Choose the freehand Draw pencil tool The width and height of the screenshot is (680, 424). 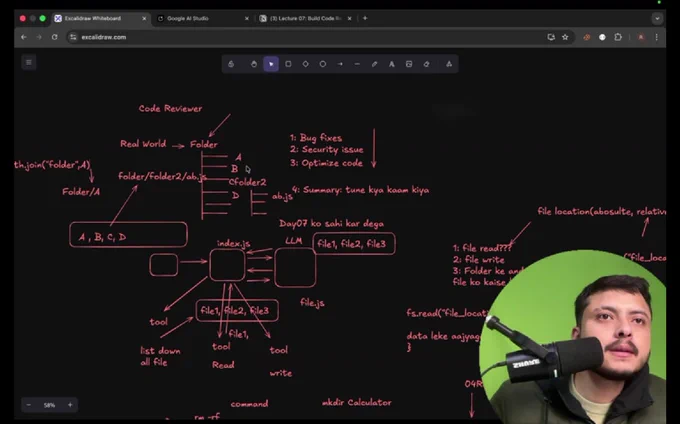374,64
